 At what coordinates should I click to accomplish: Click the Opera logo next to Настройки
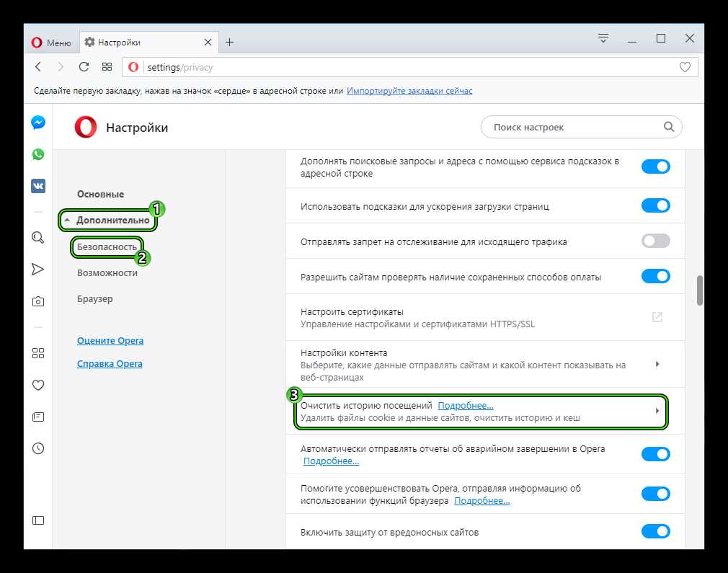pyautogui.click(x=86, y=128)
